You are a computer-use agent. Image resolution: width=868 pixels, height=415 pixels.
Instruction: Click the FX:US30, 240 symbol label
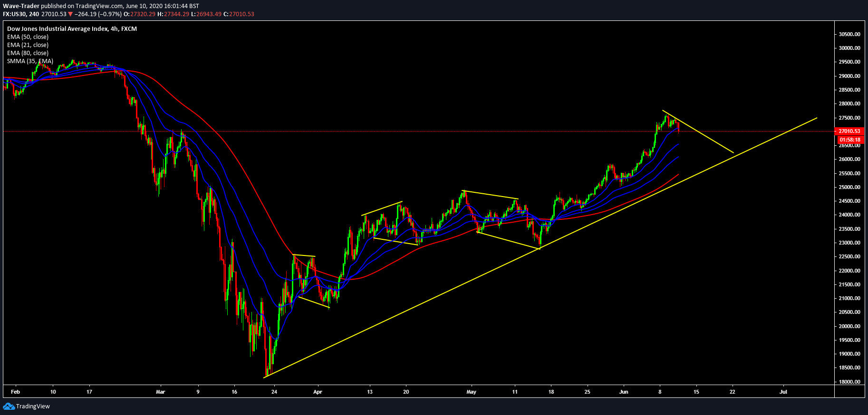pyautogui.click(x=21, y=14)
